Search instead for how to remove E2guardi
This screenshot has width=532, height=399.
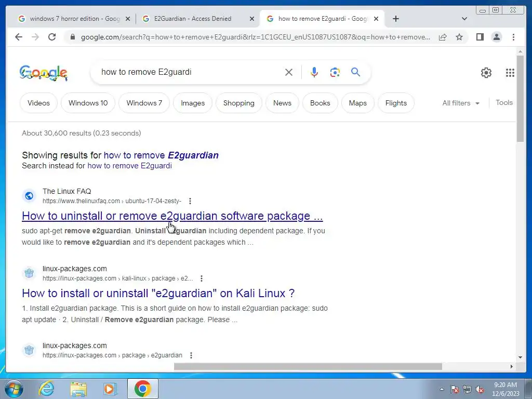[x=129, y=166]
